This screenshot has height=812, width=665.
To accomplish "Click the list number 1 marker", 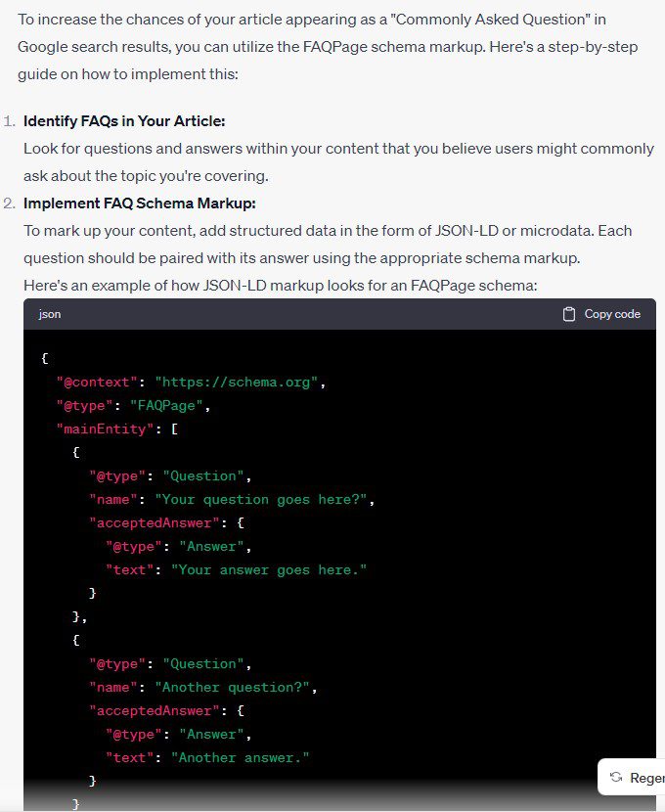I will click(x=9, y=121).
